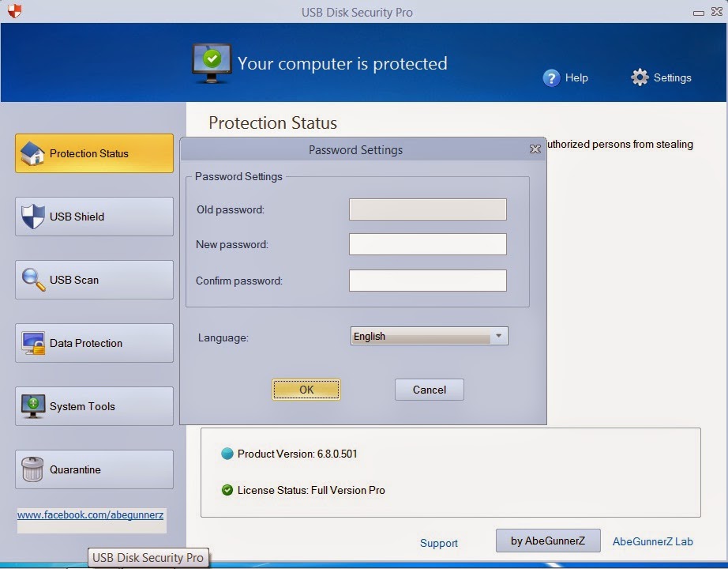Open Help text link in header
Screen dimensions: 728x569
click(x=576, y=77)
